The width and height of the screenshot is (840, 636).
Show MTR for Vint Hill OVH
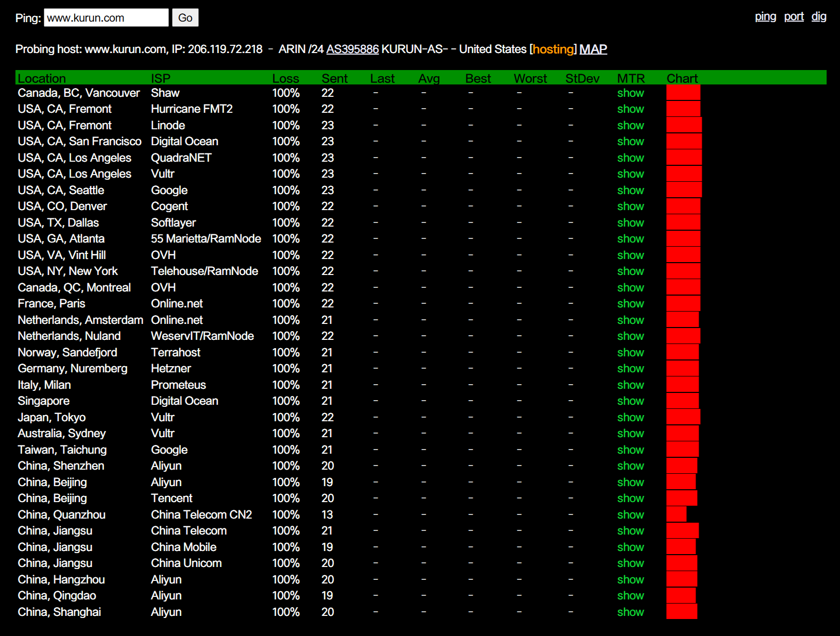(630, 255)
